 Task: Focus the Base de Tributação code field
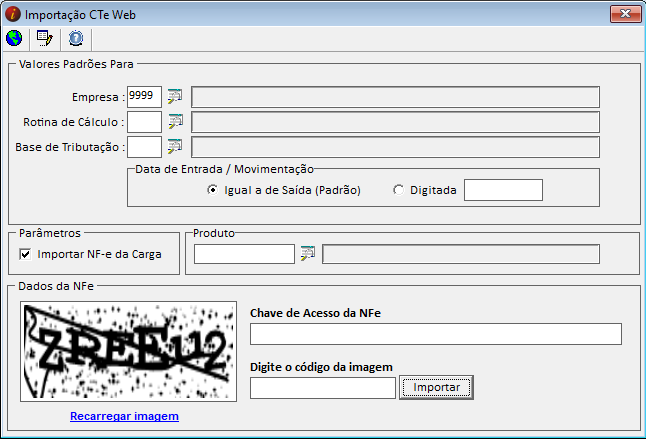point(144,147)
